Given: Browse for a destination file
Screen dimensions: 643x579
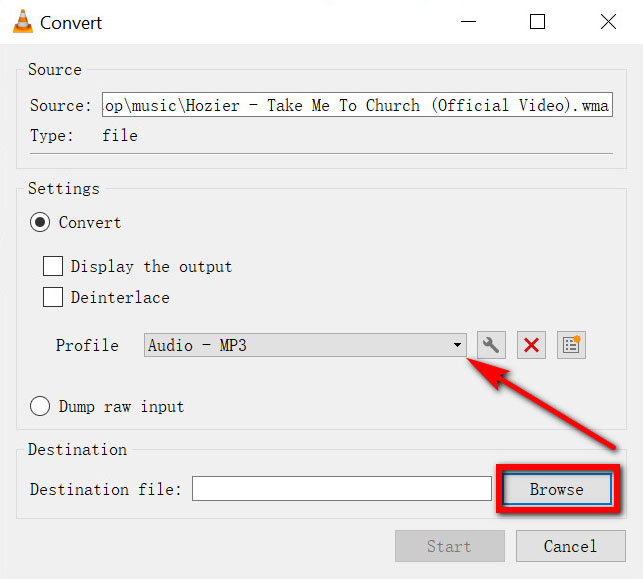Looking at the screenshot, I should [557, 489].
